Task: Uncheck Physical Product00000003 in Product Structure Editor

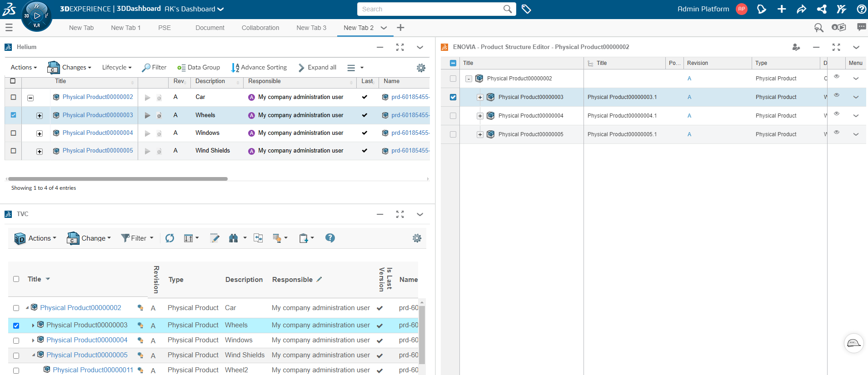Action: click(453, 97)
